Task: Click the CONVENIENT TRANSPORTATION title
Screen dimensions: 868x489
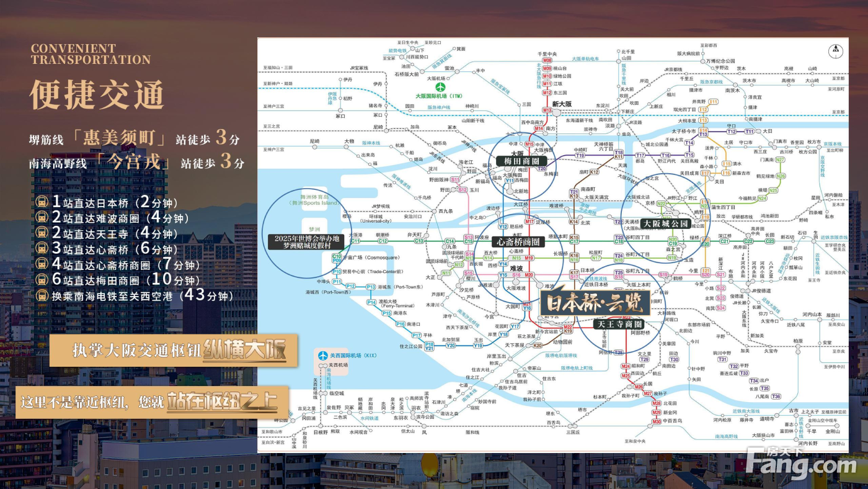Action: [91, 54]
